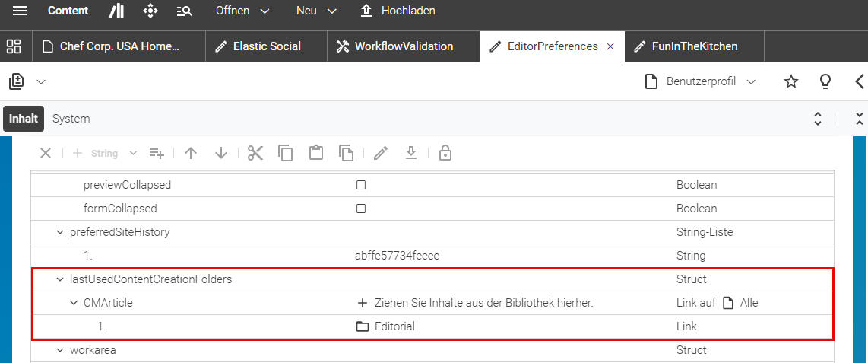This screenshot has height=363, width=868.
Task: Collapse side panel with left chevron
Action: coord(859,82)
